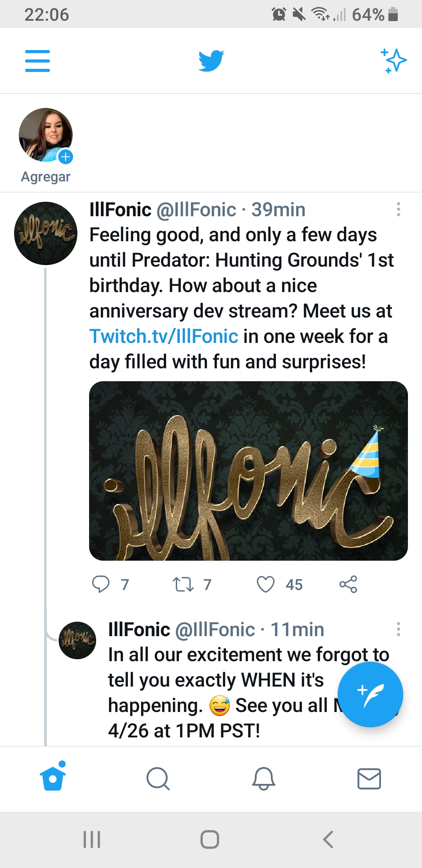Screen dimensions: 422x868
Task: Open more options on 39min tweet
Action: pyautogui.click(x=398, y=210)
